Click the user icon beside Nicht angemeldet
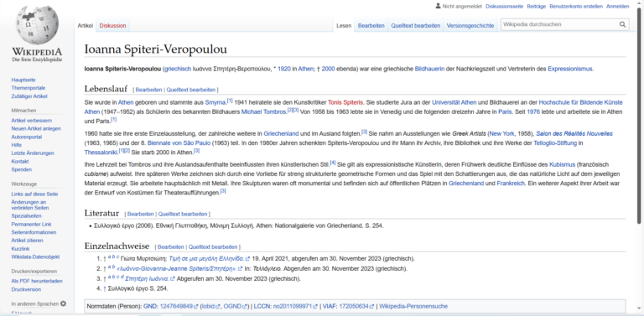This screenshot has width=644, height=316. point(438,6)
